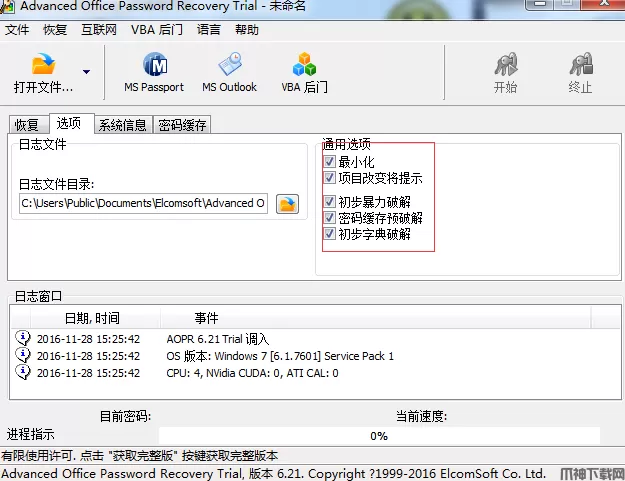Switch to the 密码缓存 tab

[x=182, y=125]
